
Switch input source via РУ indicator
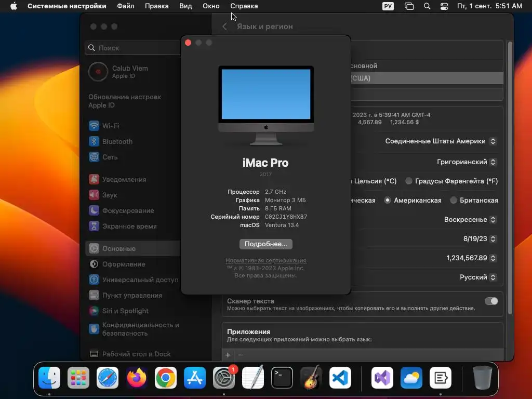[x=388, y=6]
